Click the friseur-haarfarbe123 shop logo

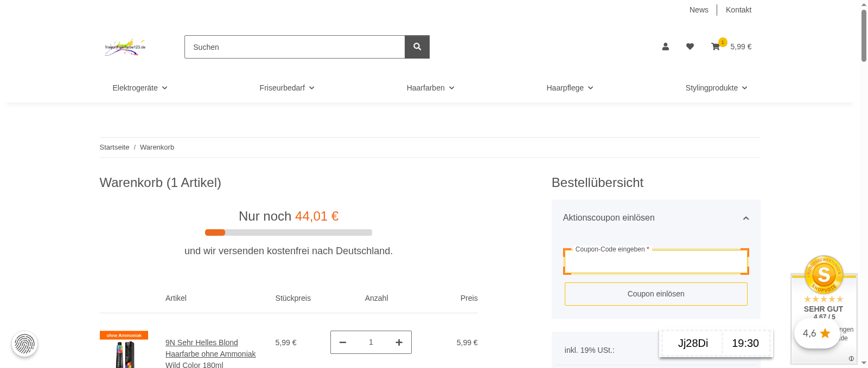(125, 47)
